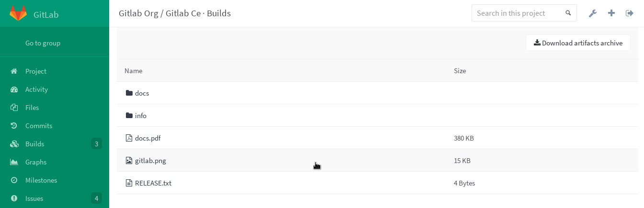Viewport: 644px width, 208px height.
Task: Click the info folder icon
Action: (129, 116)
